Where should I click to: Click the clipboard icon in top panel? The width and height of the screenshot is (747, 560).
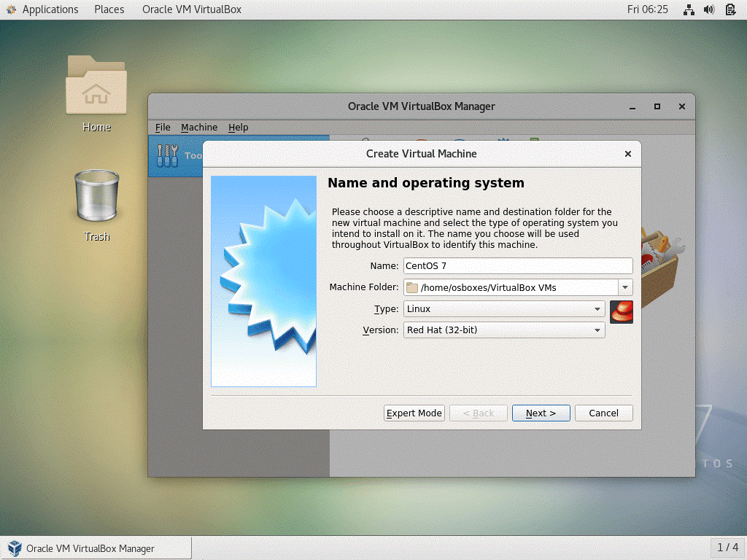point(731,9)
